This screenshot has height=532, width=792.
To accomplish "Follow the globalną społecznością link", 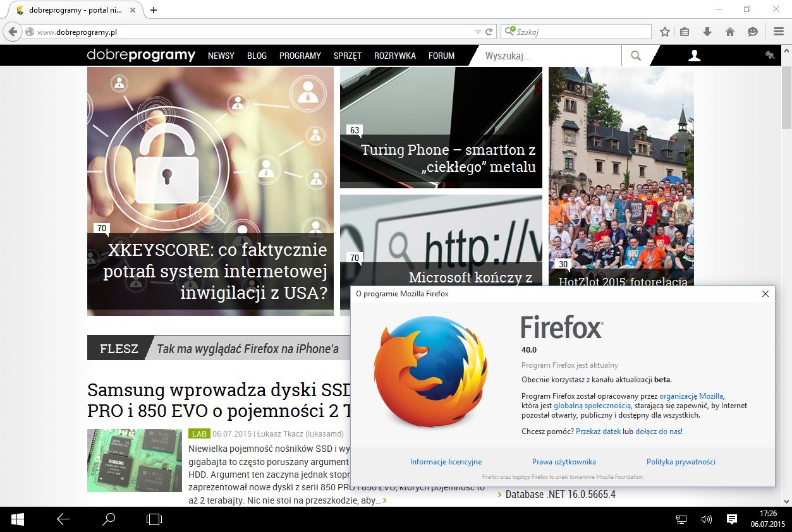I will [x=592, y=406].
